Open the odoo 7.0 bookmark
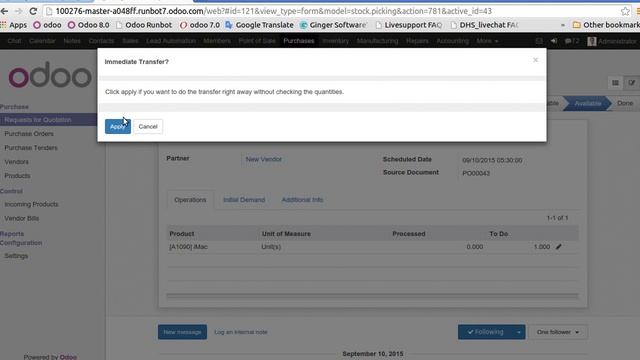This screenshot has height=360, width=640. 200,25
